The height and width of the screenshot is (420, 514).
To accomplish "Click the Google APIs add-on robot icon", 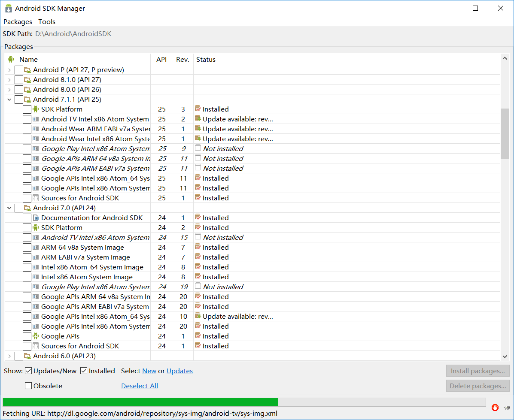I will (36, 336).
